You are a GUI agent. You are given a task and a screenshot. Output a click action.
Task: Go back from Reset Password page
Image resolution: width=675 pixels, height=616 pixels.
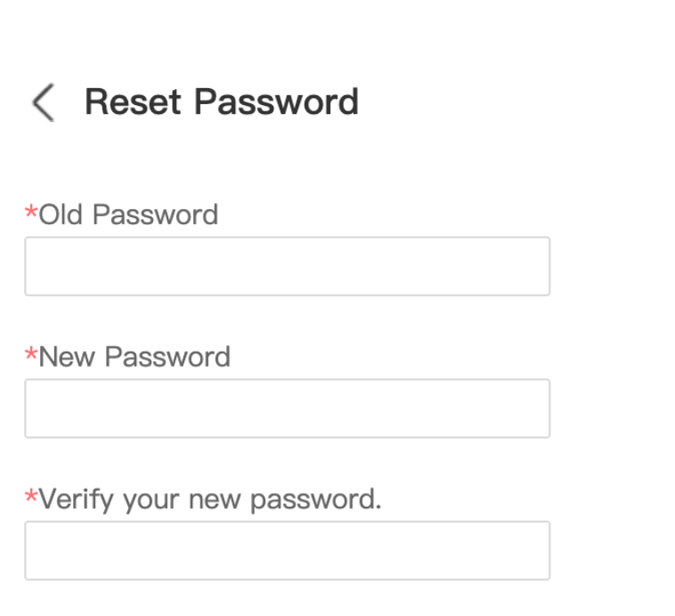pyautogui.click(x=43, y=103)
